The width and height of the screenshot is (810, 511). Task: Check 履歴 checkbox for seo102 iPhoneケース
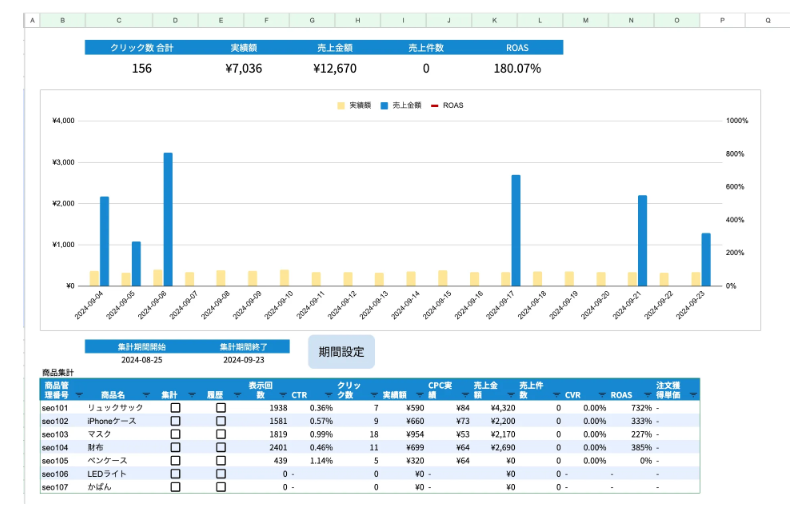(221, 421)
